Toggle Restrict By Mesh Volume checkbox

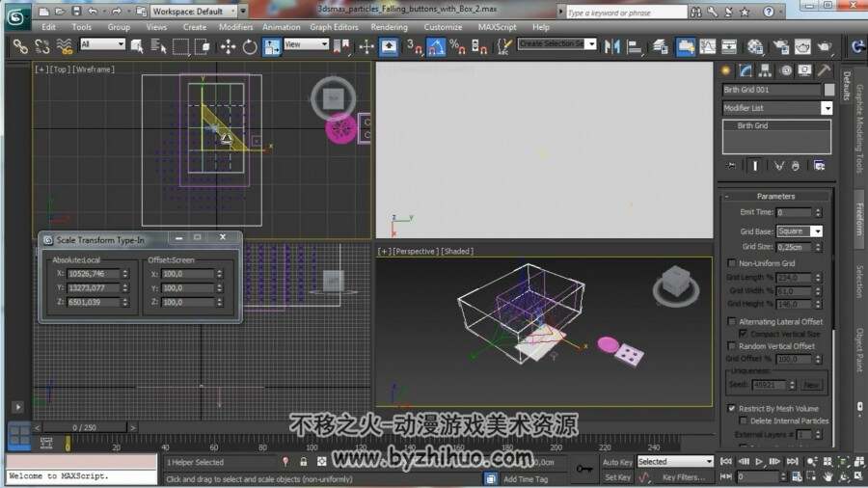(731, 408)
